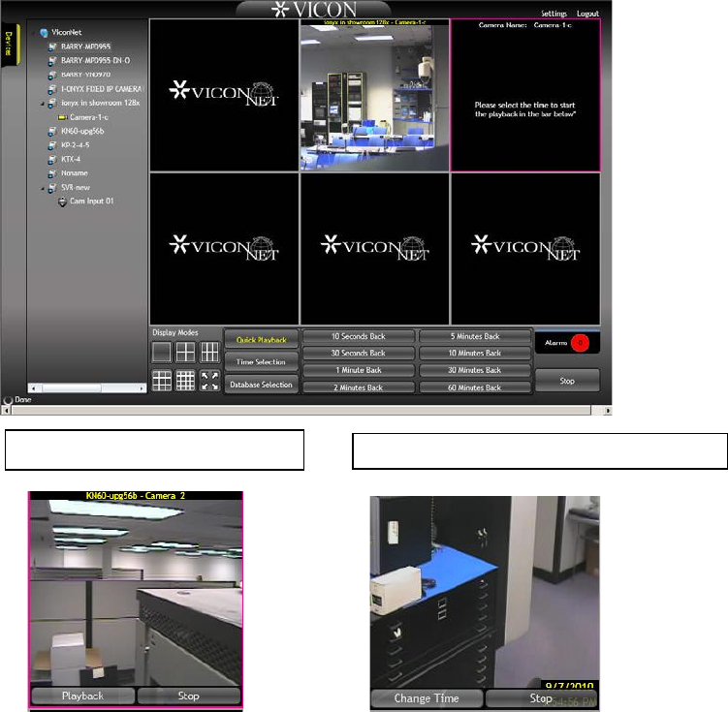Screen dimensions: 728x712
Task: Click camera icon beside Camera-1-c
Action: pyautogui.click(x=63, y=117)
